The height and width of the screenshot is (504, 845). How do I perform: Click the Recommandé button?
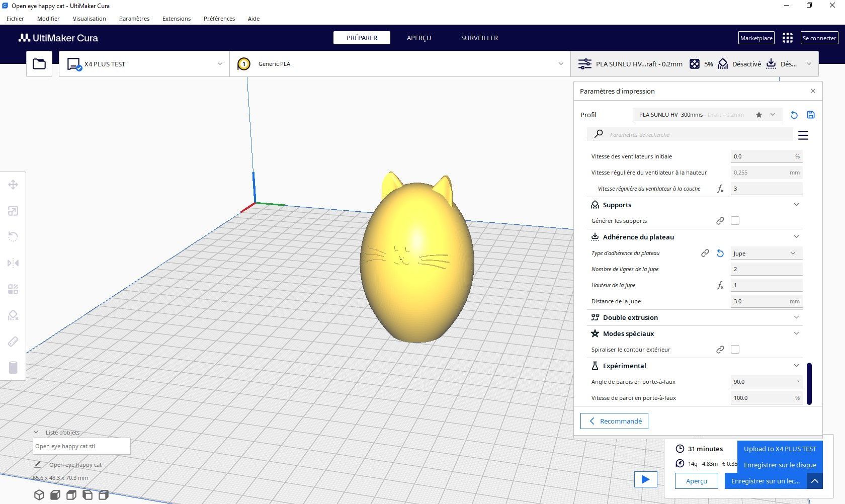point(614,421)
